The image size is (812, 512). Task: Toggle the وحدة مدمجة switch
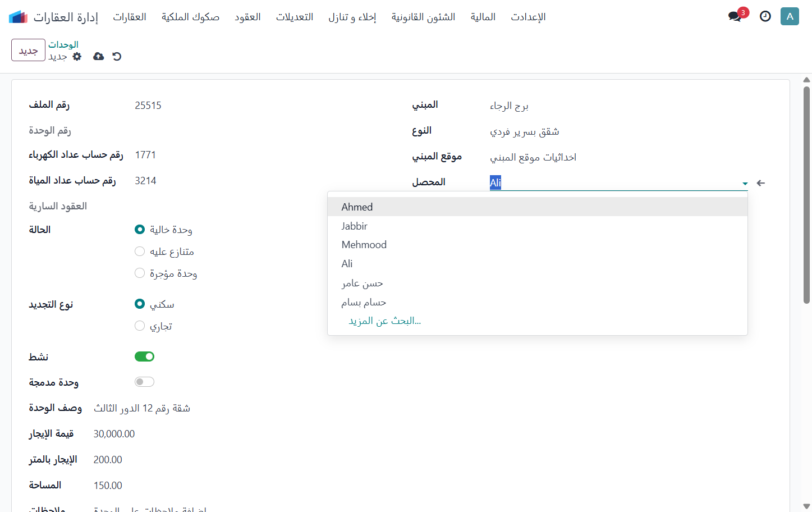click(x=144, y=382)
